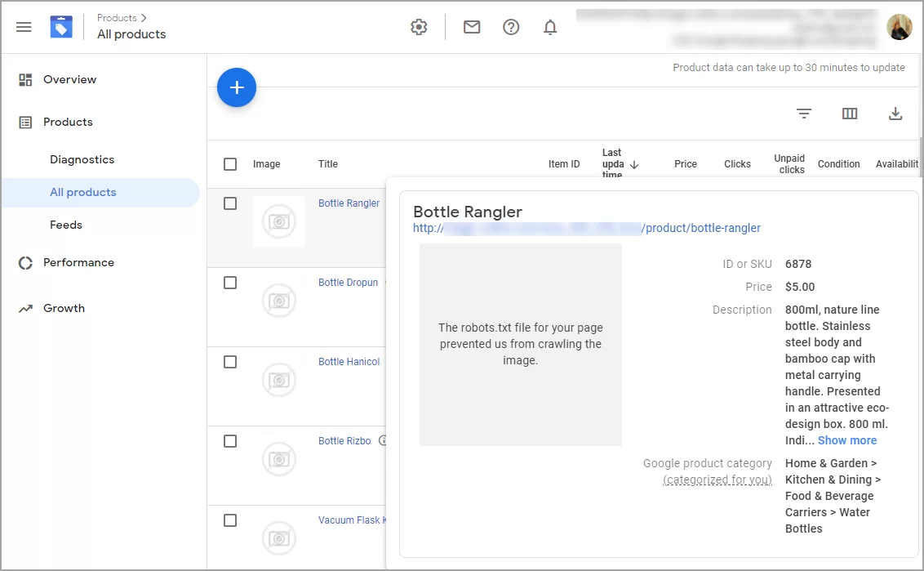924x571 pixels.
Task: Go to the Feeds section
Action: click(x=65, y=225)
